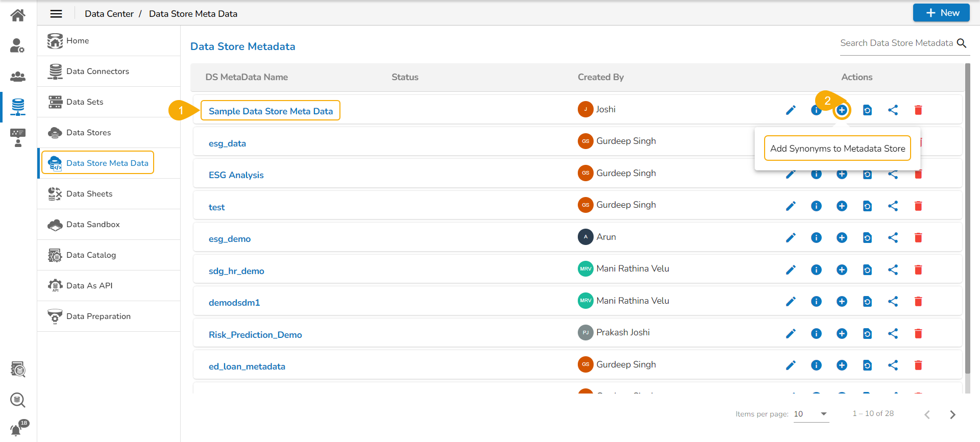Open the ed_loan_metadata link
This screenshot has width=980, height=442.
(247, 366)
